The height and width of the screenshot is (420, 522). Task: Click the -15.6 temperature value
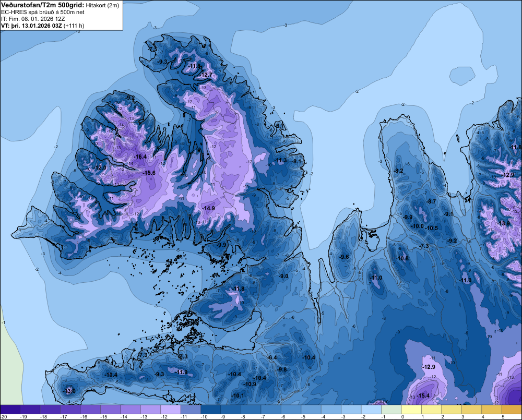click(149, 173)
